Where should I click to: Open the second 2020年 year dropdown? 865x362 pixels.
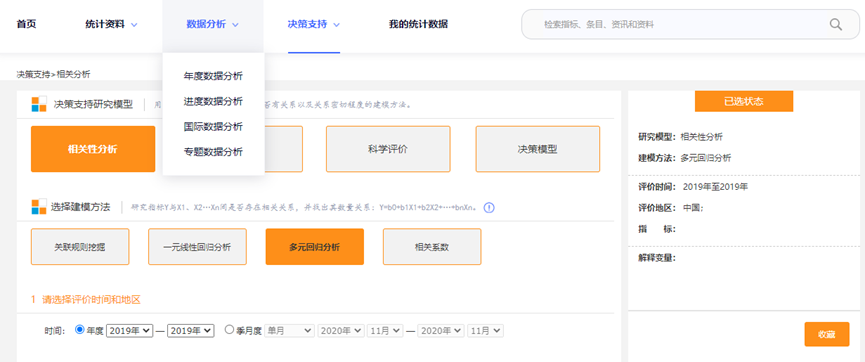(x=441, y=331)
